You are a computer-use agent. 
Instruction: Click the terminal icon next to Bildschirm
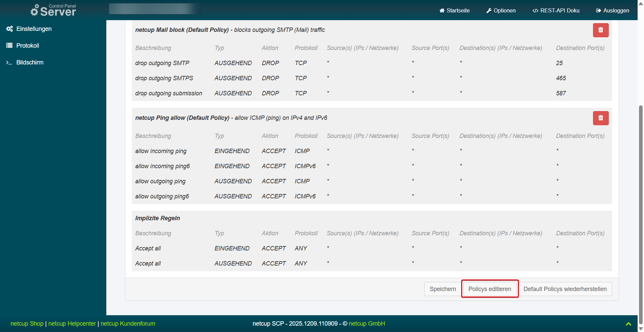coord(9,62)
